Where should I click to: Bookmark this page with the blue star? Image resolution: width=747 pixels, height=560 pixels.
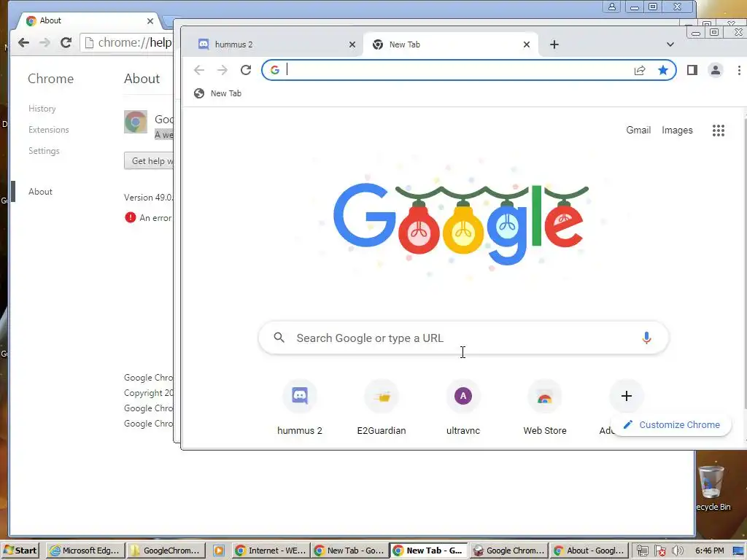click(662, 71)
